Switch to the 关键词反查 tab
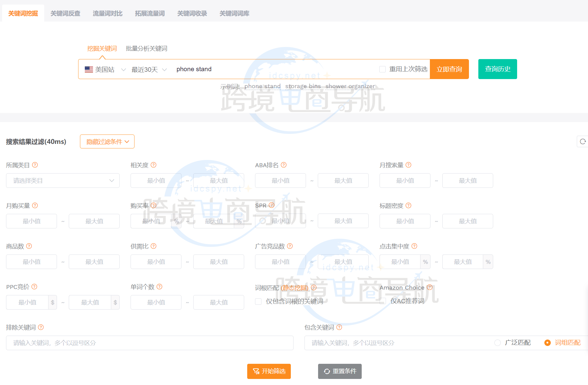The height and width of the screenshot is (385, 588). tap(65, 13)
